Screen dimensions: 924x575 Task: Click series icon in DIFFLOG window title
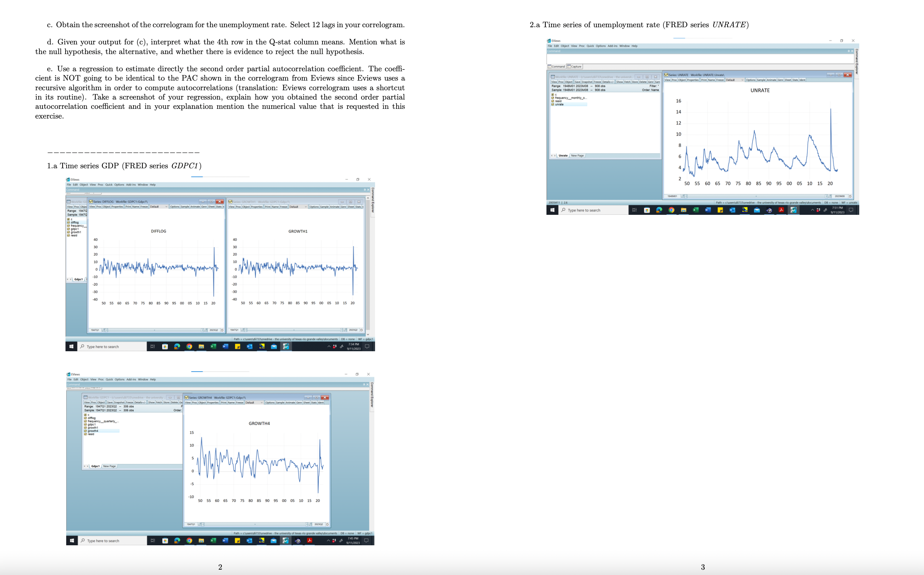click(x=91, y=202)
